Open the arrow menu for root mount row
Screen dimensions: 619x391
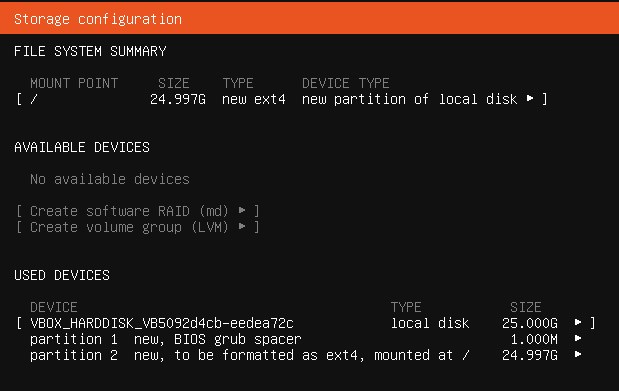(530, 98)
